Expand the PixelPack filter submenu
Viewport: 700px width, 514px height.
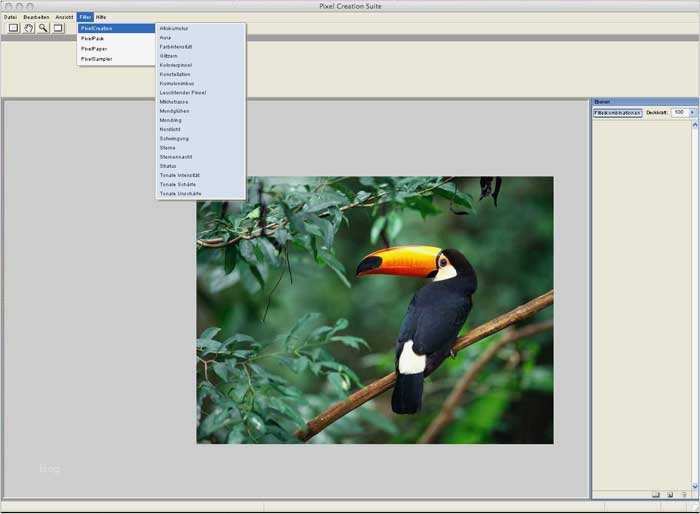[92, 38]
